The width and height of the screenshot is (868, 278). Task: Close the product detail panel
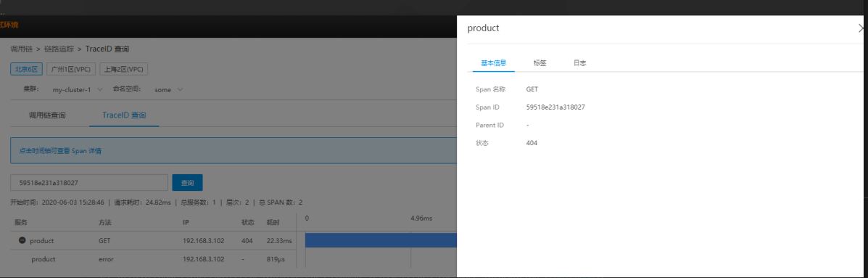pos(861,28)
